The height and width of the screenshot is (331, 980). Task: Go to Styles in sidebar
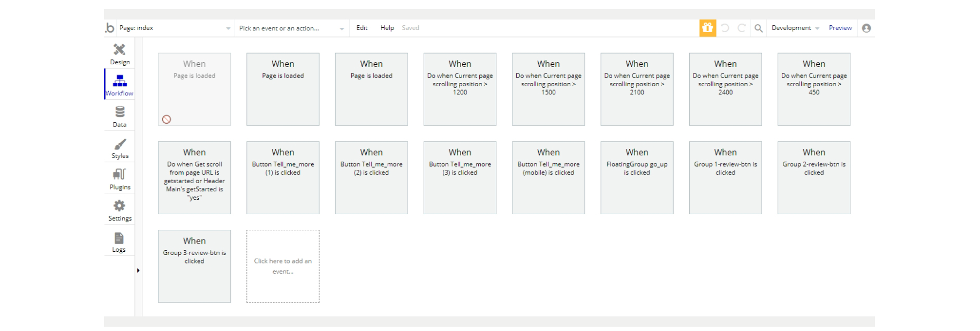coord(119,148)
